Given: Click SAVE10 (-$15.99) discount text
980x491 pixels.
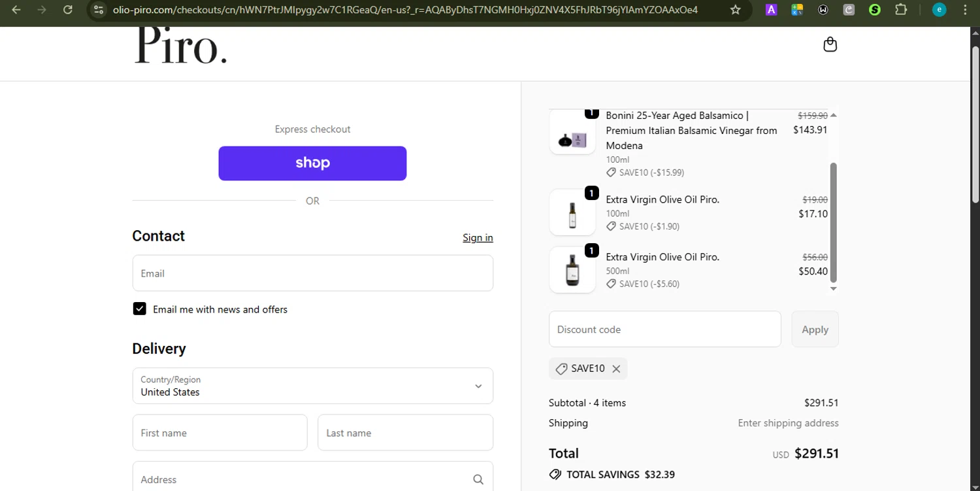Looking at the screenshot, I should pos(651,173).
